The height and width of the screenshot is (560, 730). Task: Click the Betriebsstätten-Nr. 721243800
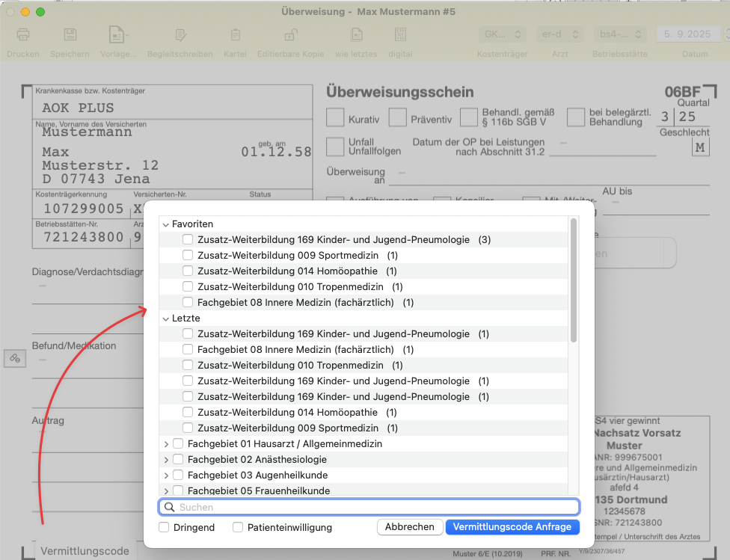84,237
